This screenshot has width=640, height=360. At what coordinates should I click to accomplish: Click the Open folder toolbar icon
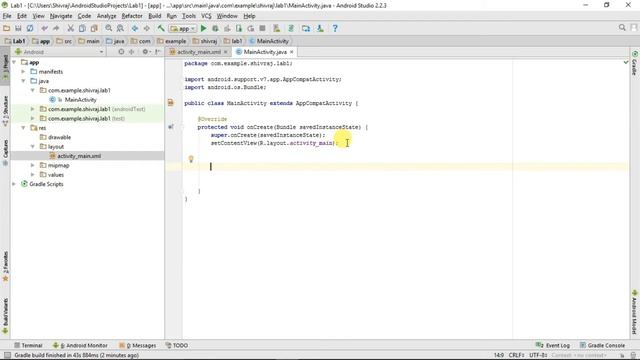[7, 28]
